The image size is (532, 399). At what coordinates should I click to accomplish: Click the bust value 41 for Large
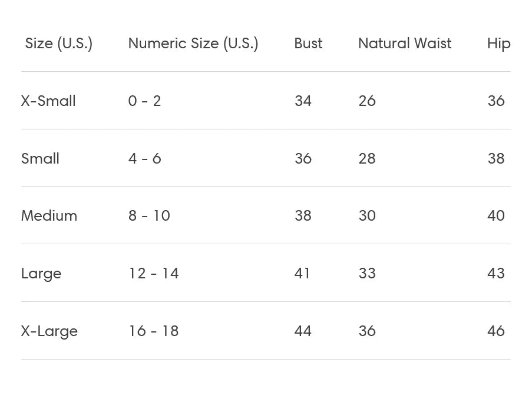(302, 274)
